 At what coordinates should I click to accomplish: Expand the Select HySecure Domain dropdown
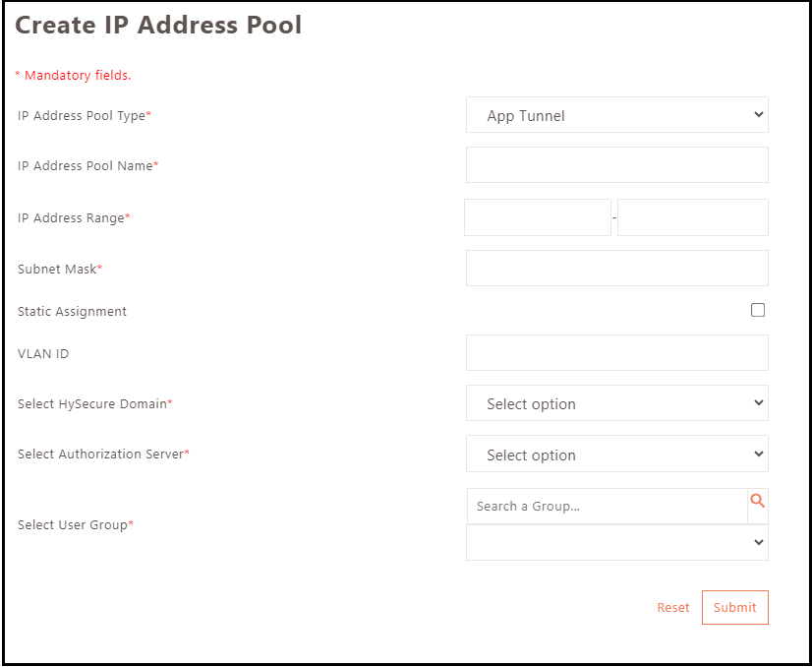click(x=616, y=403)
